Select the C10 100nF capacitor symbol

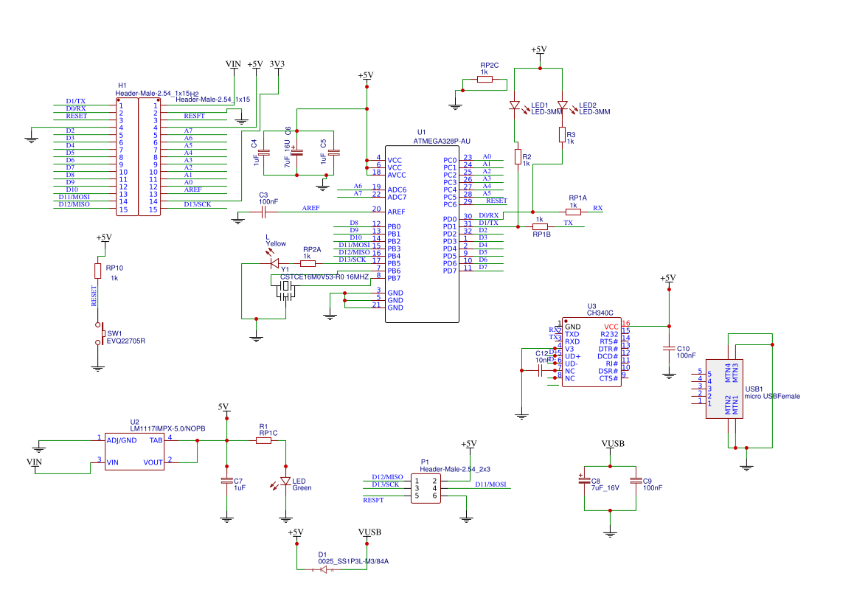669,348
